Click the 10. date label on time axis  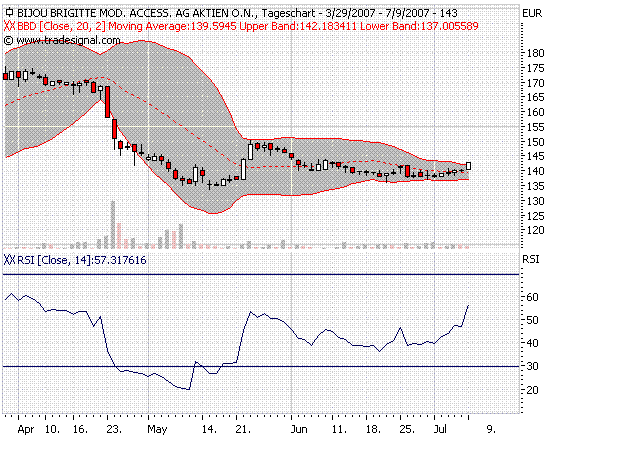coord(52,429)
